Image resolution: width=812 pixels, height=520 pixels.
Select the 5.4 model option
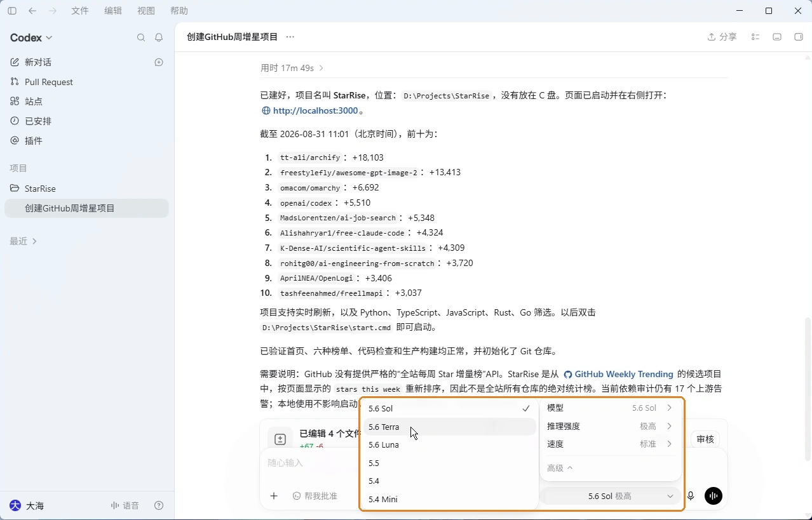[x=449, y=481]
